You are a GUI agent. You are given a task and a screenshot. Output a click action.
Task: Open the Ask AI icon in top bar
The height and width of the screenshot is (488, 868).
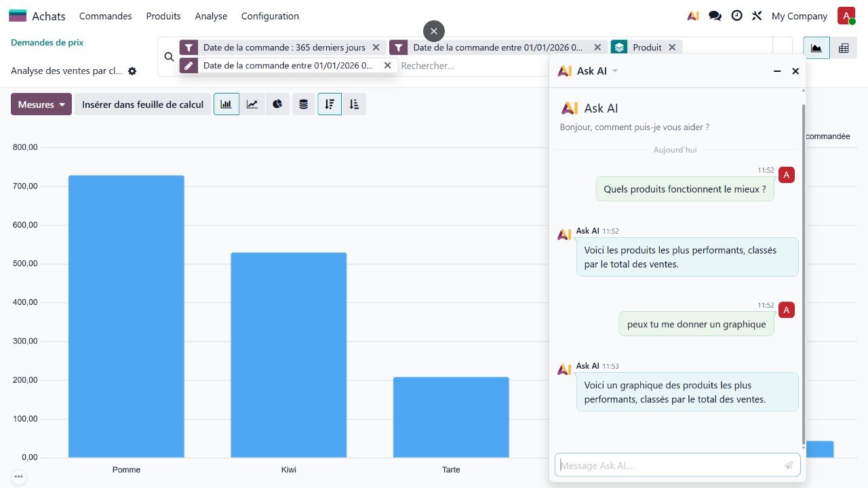[693, 16]
